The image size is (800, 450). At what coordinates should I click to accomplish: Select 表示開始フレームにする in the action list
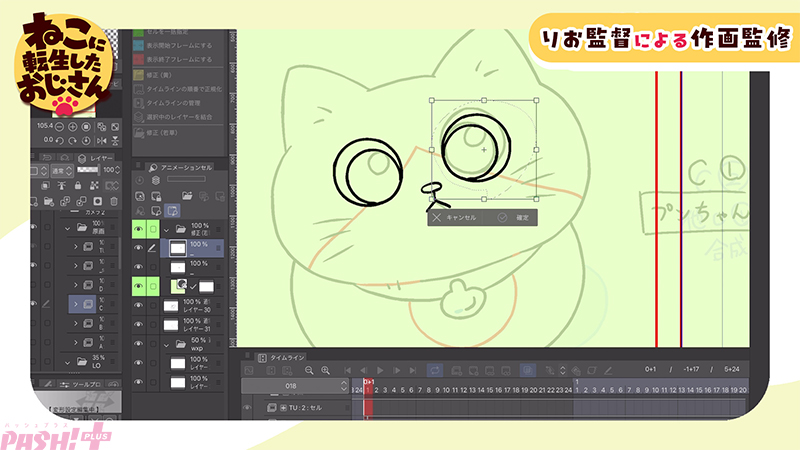181,47
